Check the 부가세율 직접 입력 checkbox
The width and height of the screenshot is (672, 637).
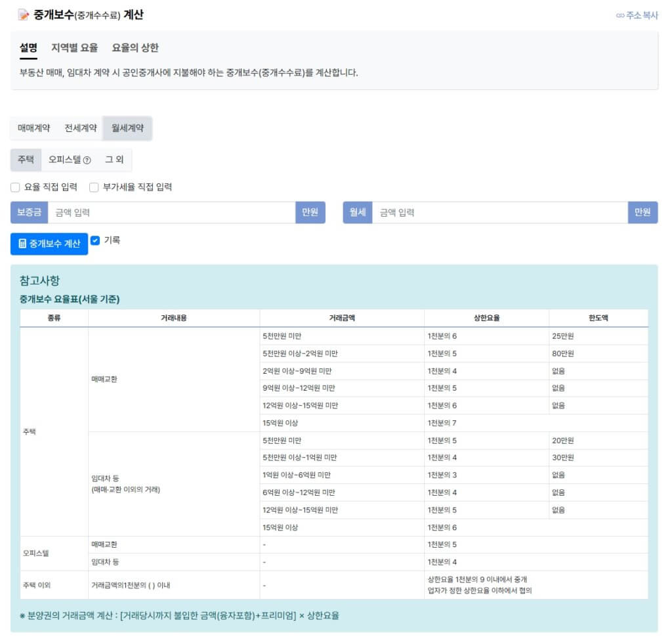tap(94, 187)
